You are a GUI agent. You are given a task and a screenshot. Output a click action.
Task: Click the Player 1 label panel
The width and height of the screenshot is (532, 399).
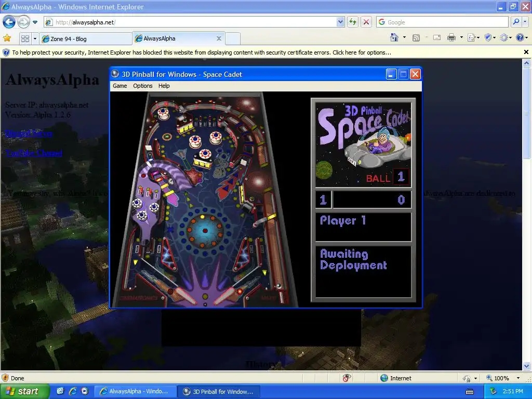(363, 227)
